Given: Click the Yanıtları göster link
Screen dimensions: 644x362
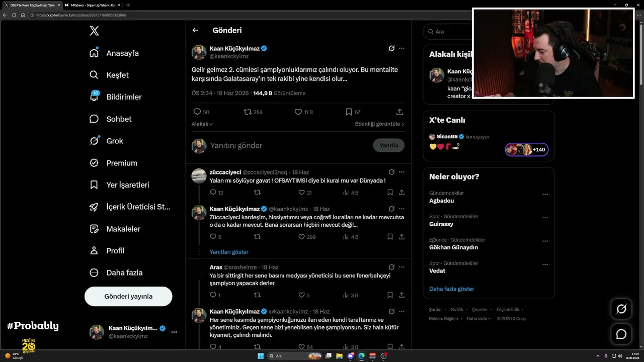Looking at the screenshot, I should pos(229,252).
